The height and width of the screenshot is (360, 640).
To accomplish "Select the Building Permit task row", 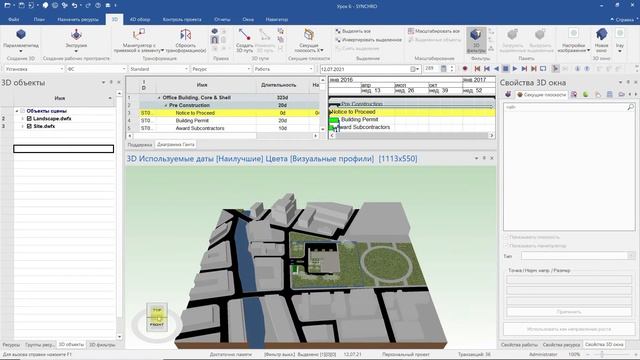I will click(x=223, y=120).
